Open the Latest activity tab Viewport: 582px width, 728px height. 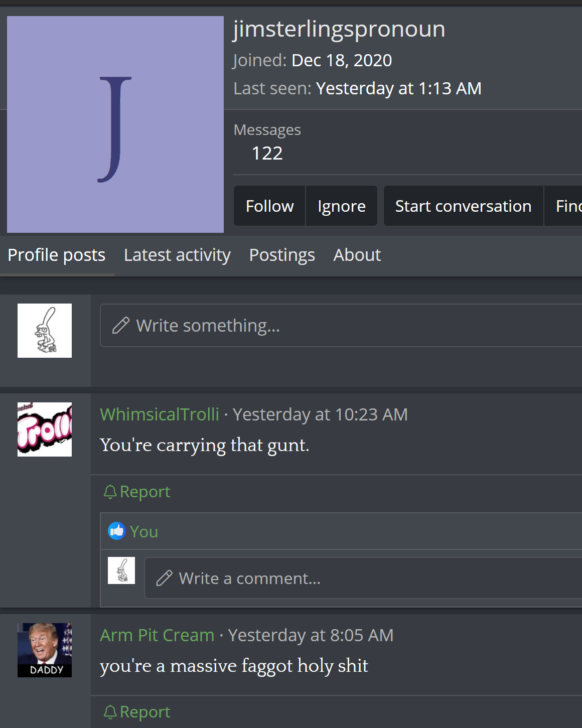pyautogui.click(x=177, y=255)
